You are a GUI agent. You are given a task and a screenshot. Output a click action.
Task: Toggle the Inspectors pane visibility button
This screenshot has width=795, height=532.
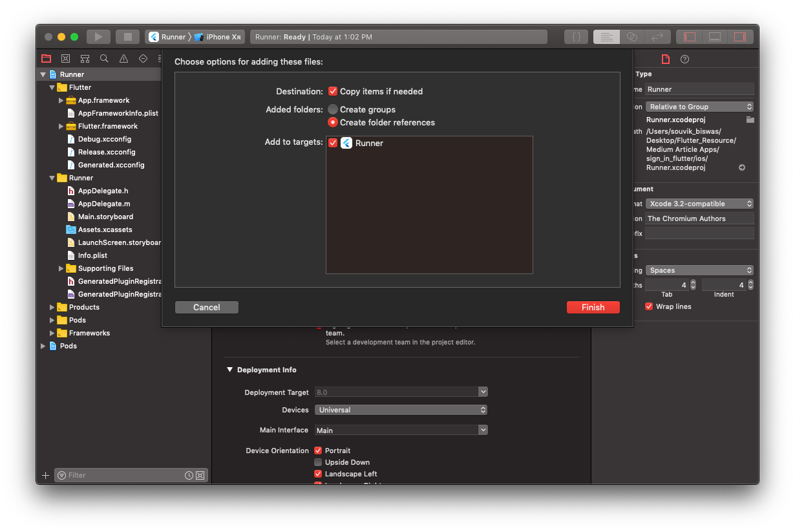(740, 37)
